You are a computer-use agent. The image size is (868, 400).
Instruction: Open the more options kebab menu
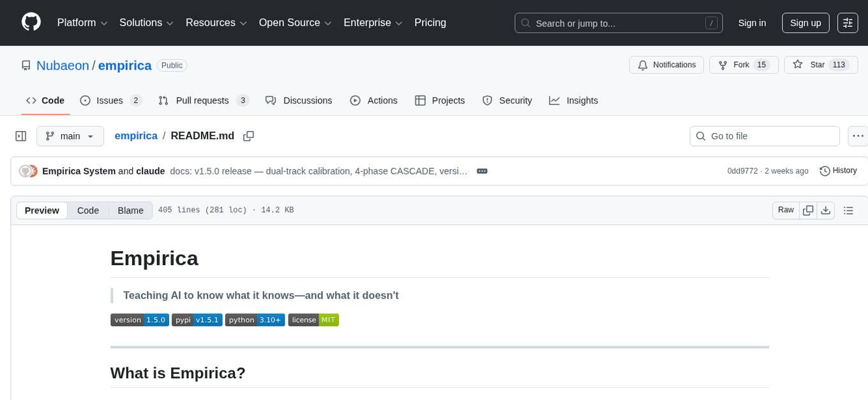click(858, 135)
